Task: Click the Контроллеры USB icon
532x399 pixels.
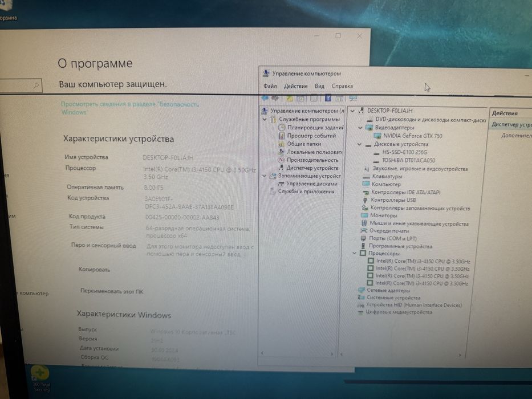Action: pos(365,200)
